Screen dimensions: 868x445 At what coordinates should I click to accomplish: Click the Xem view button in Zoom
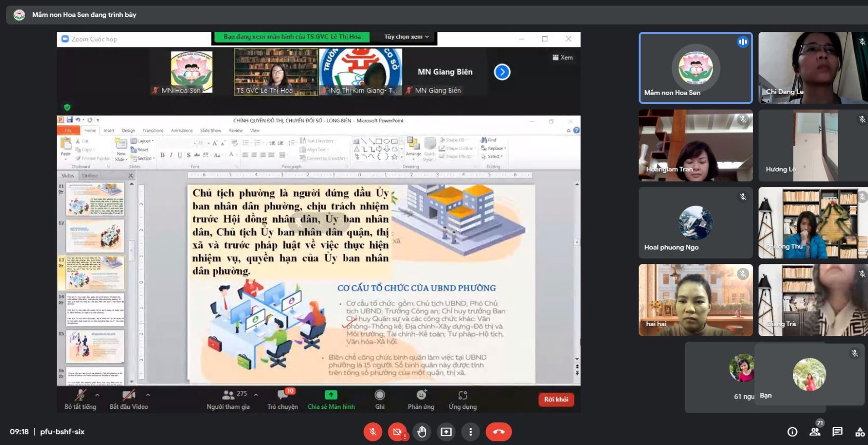coord(563,57)
